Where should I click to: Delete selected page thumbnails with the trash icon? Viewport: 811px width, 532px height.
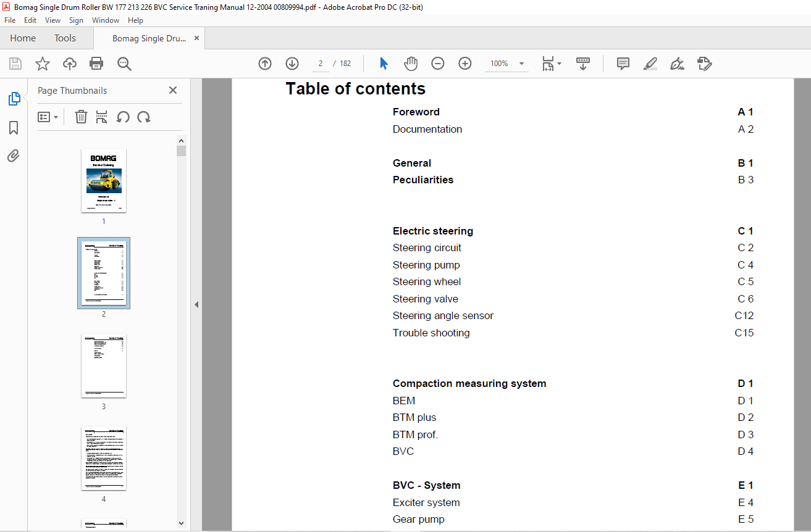pyautogui.click(x=81, y=117)
